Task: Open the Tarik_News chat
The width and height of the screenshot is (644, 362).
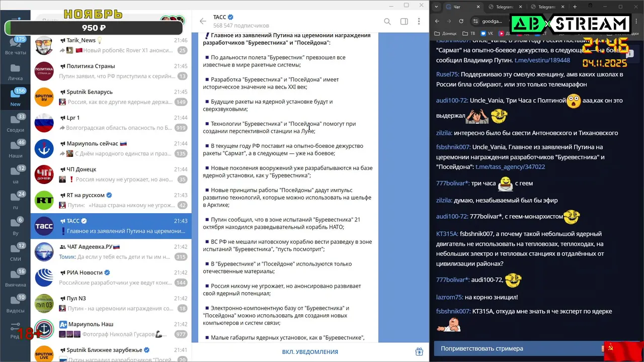Action: point(111,45)
